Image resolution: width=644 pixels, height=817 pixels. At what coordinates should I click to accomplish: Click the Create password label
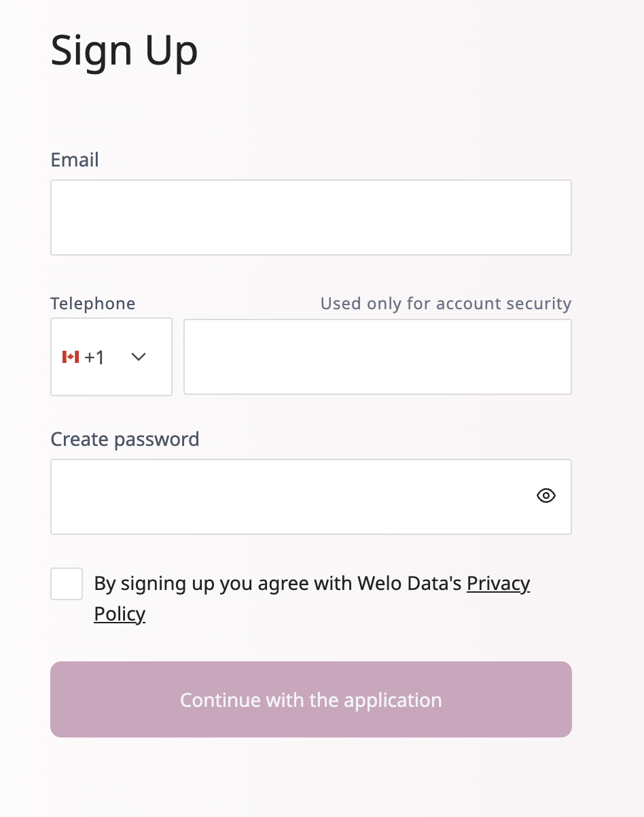[x=125, y=439]
